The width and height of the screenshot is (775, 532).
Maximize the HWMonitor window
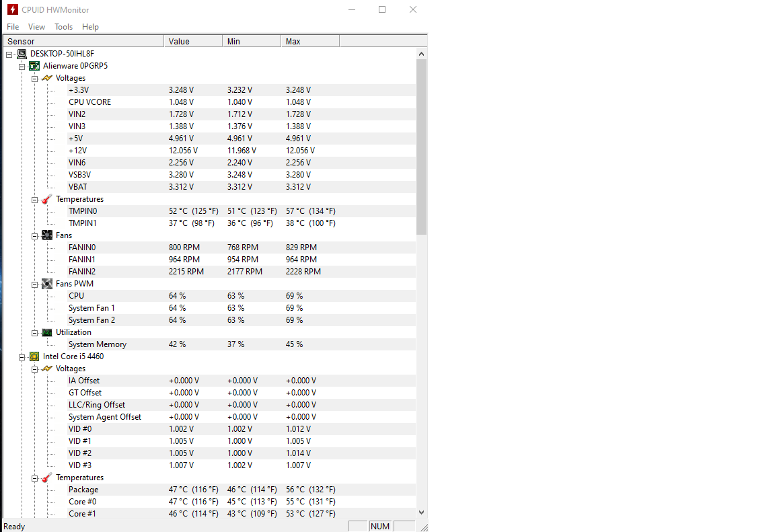pos(382,9)
